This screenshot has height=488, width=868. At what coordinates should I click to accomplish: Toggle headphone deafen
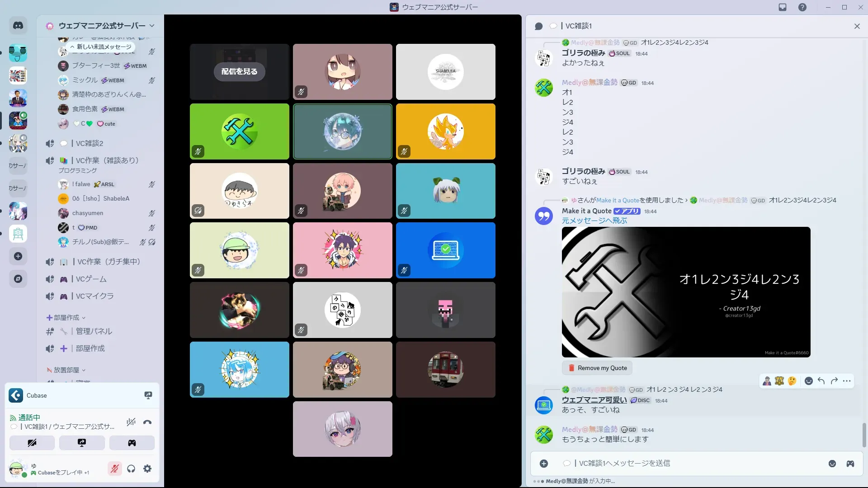[131, 469]
